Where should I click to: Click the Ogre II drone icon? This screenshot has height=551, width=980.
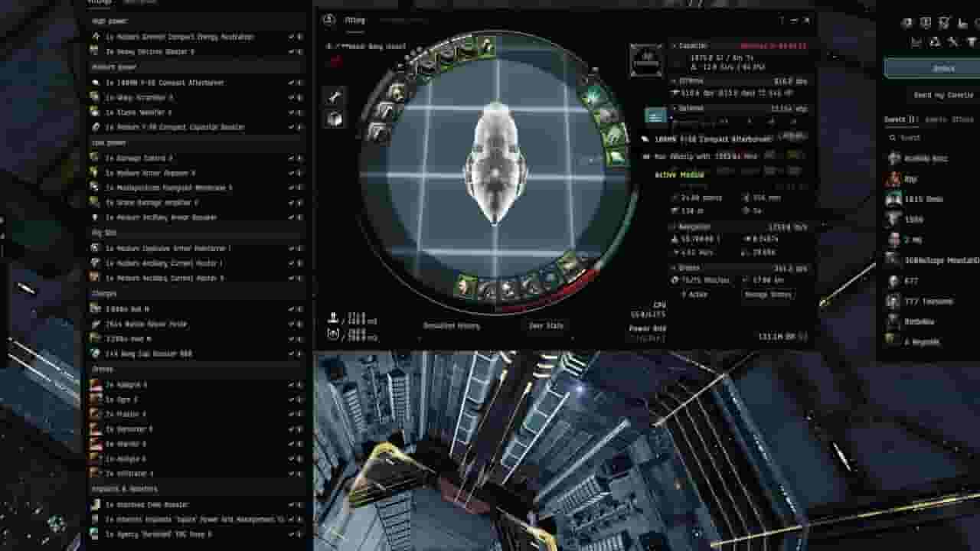click(x=95, y=399)
